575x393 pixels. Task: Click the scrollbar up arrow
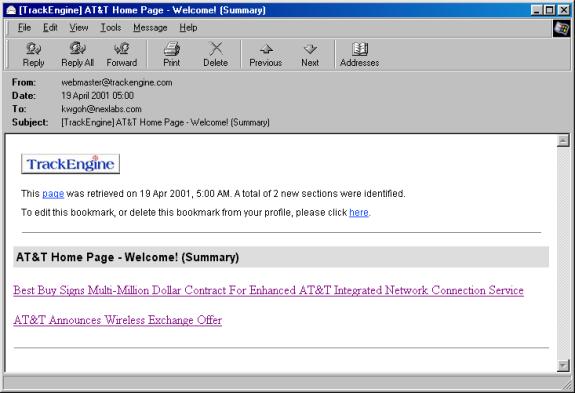tap(563, 141)
